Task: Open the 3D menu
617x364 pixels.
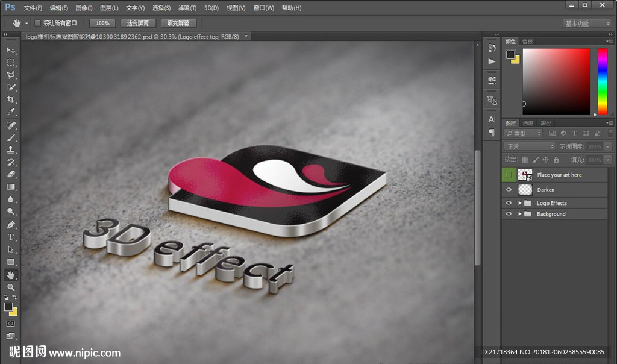Action: [x=211, y=8]
